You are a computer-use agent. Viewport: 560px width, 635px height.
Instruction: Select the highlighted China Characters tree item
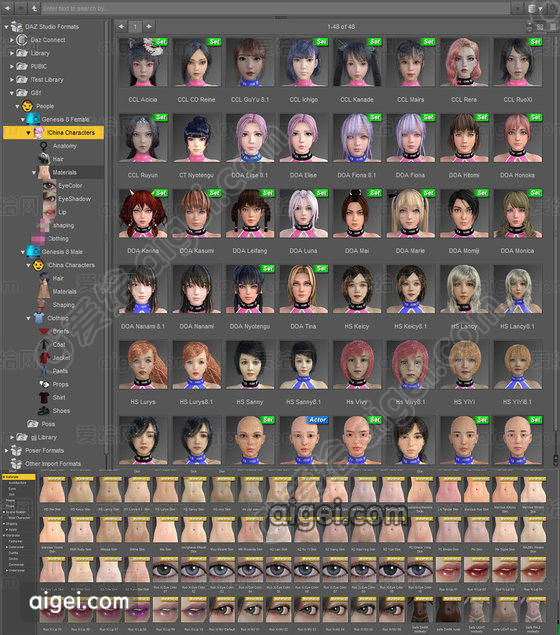click(x=53, y=132)
